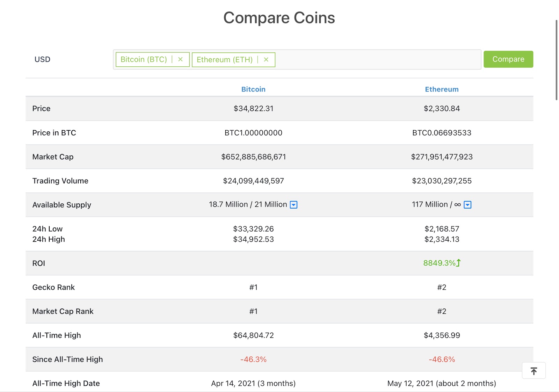The height and width of the screenshot is (392, 559).
Task: Click the -46.6% since all-time high value
Action: click(442, 360)
